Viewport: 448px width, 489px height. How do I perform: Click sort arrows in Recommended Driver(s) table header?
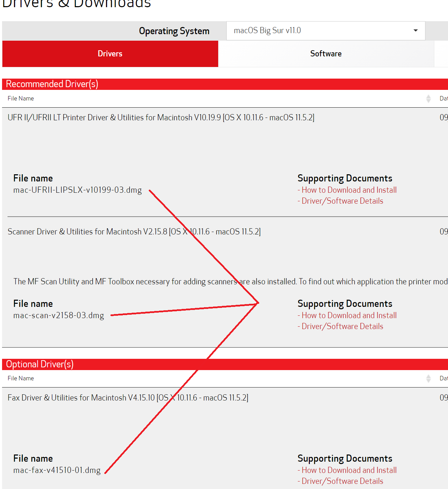tap(428, 99)
